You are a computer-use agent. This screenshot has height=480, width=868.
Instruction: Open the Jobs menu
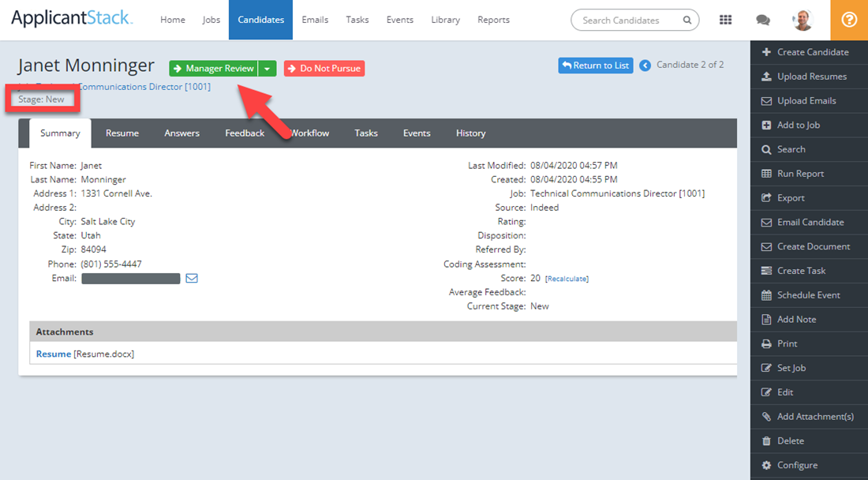click(211, 20)
